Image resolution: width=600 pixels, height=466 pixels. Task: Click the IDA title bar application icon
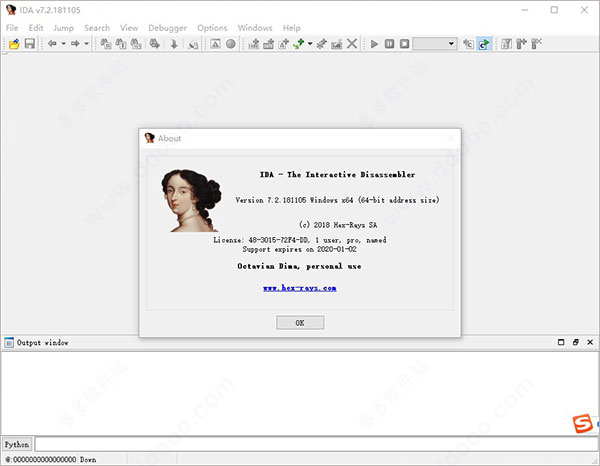tap(11, 10)
